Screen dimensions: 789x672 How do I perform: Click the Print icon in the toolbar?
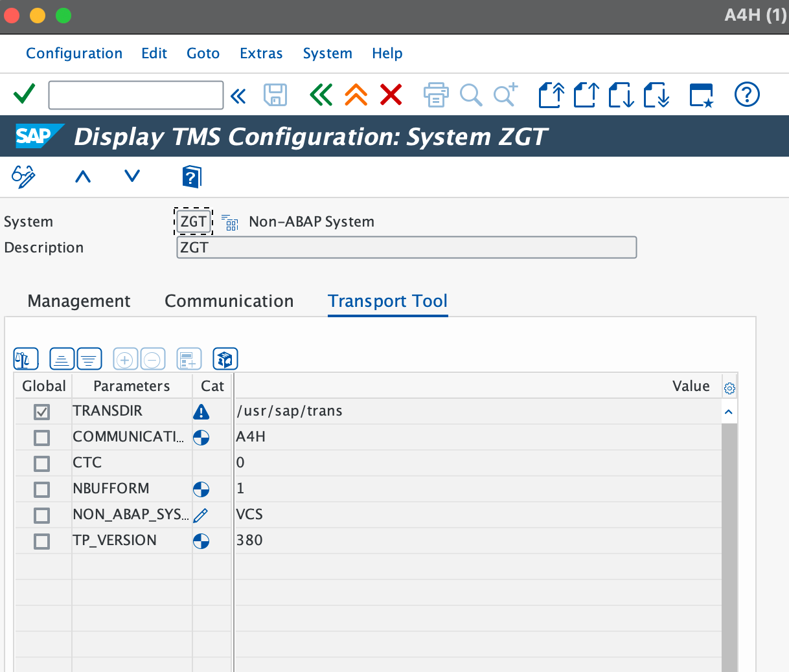tap(436, 95)
